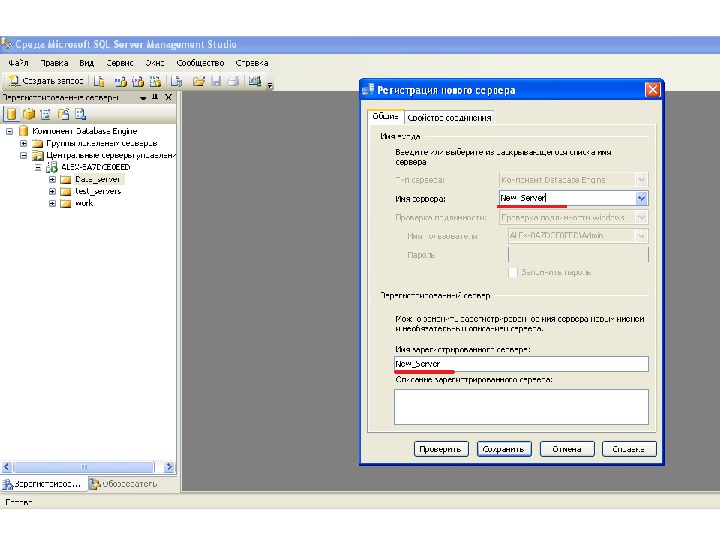This screenshot has height=540, width=720.
Task: Open the Правка menu
Action: point(54,63)
